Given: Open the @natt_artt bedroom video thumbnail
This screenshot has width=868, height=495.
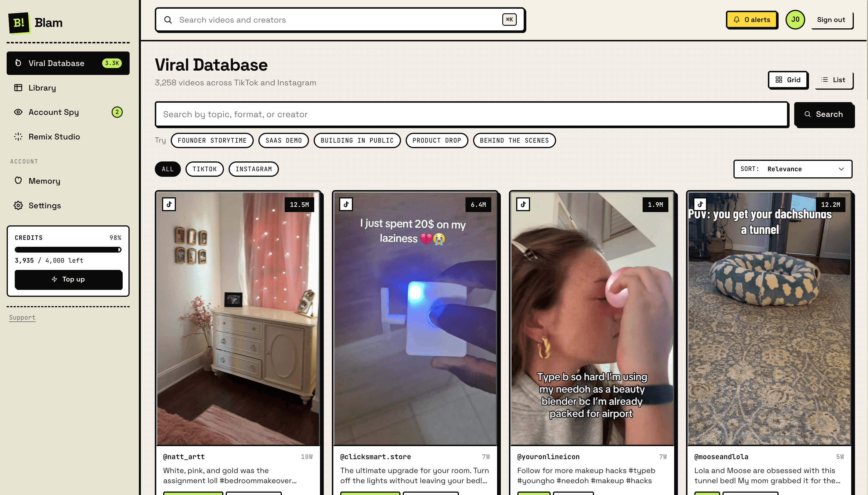Looking at the screenshot, I should coord(238,319).
